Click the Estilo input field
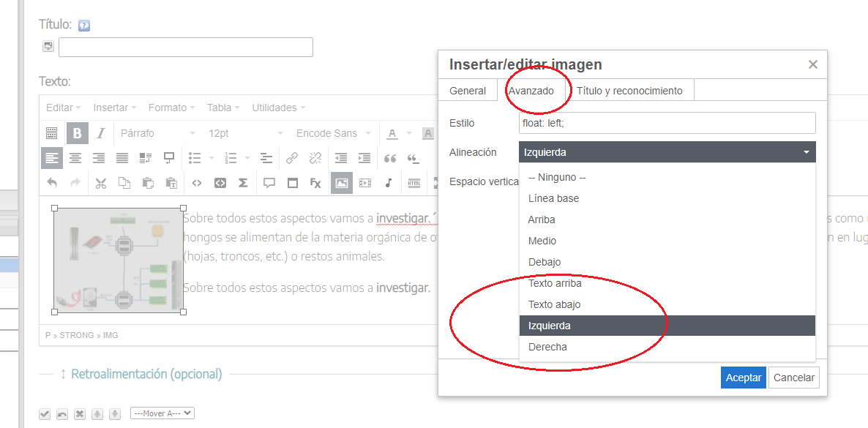This screenshot has width=868, height=428. pyautogui.click(x=667, y=123)
